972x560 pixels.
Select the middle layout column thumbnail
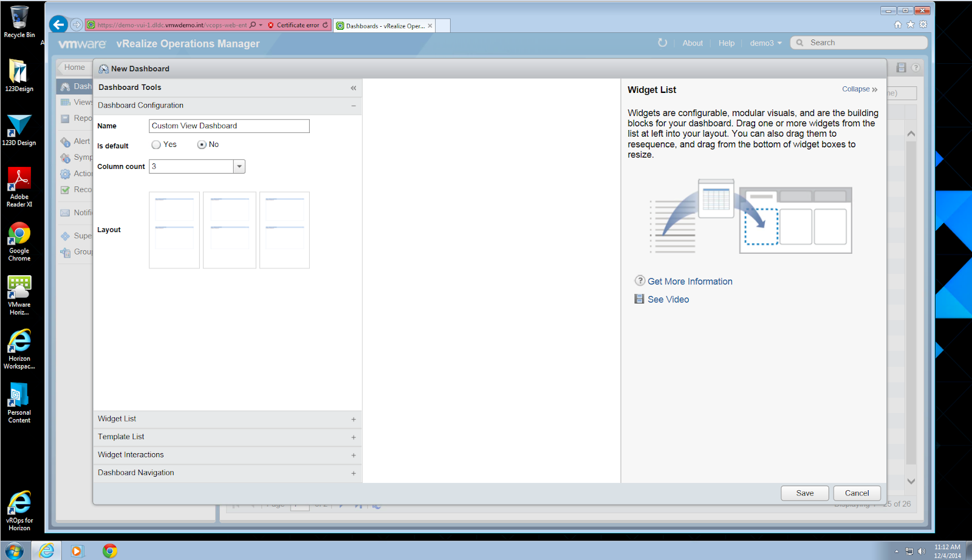230,230
